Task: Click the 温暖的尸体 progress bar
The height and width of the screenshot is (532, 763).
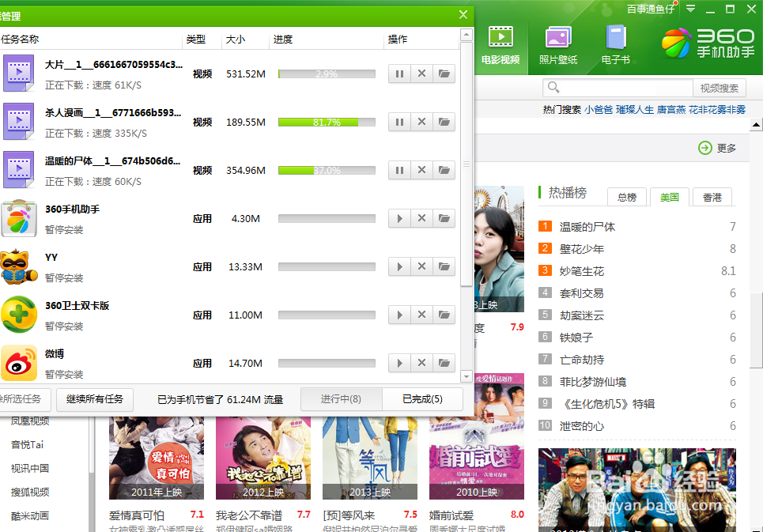Action: point(327,170)
